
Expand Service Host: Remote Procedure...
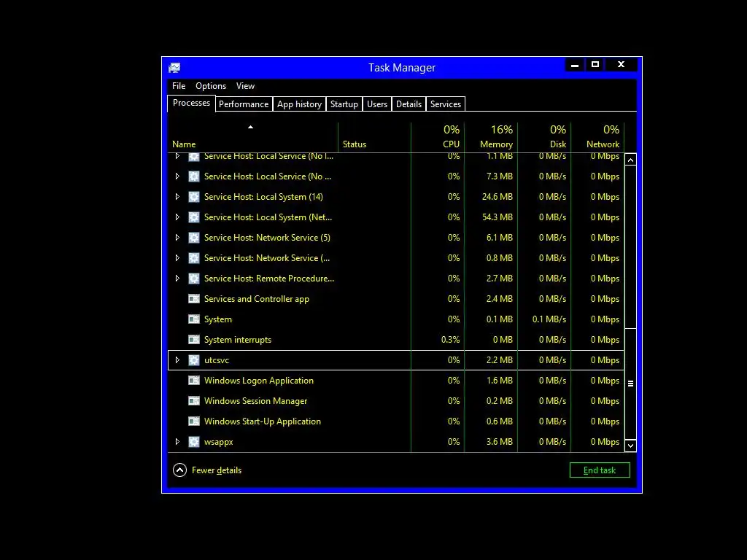[177, 279]
